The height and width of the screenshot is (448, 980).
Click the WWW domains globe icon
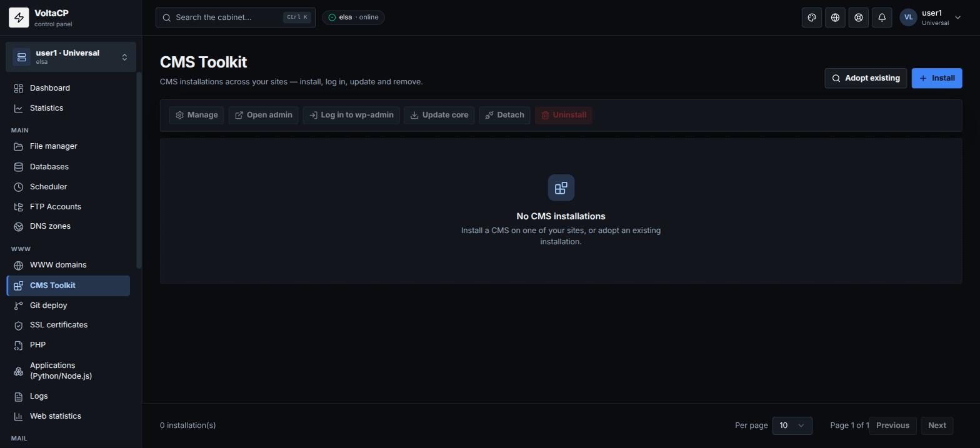19,266
